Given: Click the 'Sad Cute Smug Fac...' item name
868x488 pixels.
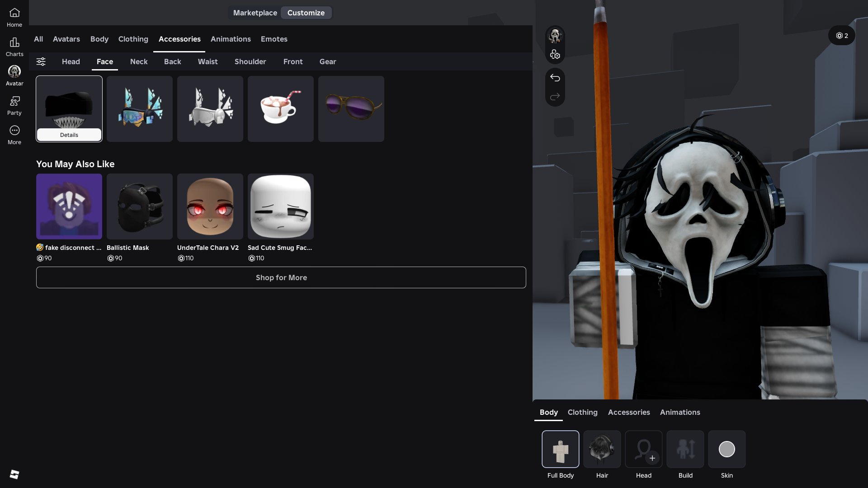Looking at the screenshot, I should pos(280,248).
